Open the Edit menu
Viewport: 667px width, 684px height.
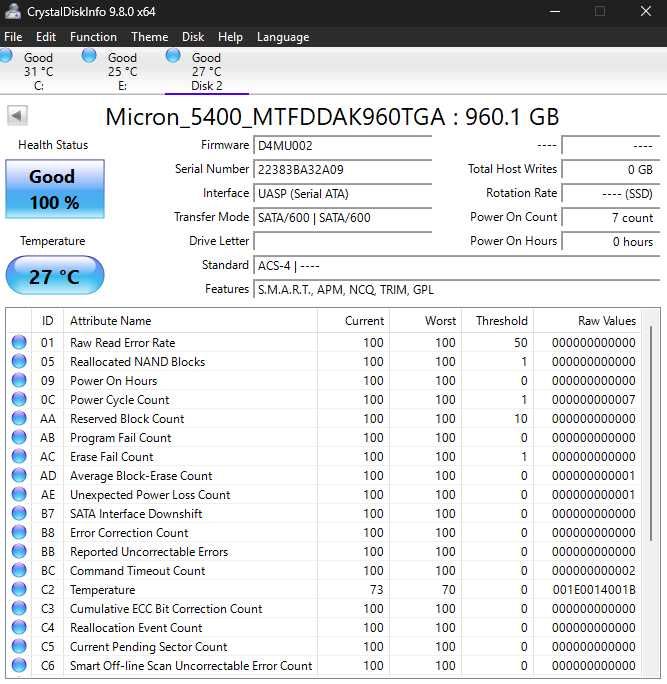point(46,37)
